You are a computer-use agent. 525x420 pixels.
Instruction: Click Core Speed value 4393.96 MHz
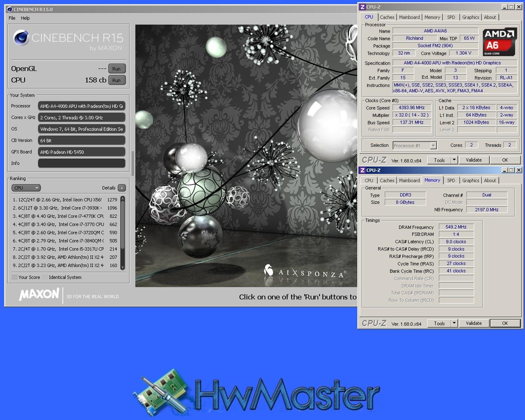pyautogui.click(x=412, y=107)
